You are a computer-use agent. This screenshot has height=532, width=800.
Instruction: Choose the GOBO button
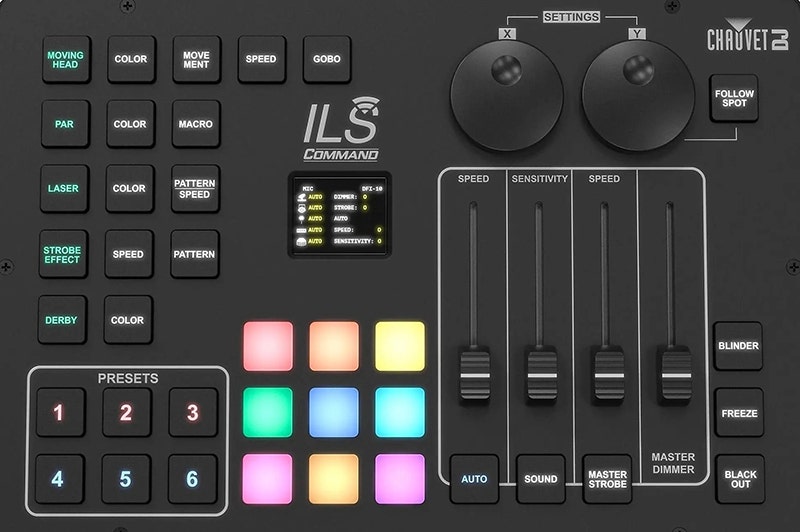pyautogui.click(x=327, y=59)
